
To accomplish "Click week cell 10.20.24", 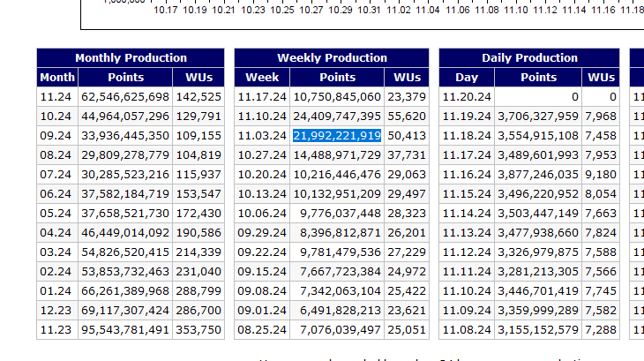I will point(262,175).
